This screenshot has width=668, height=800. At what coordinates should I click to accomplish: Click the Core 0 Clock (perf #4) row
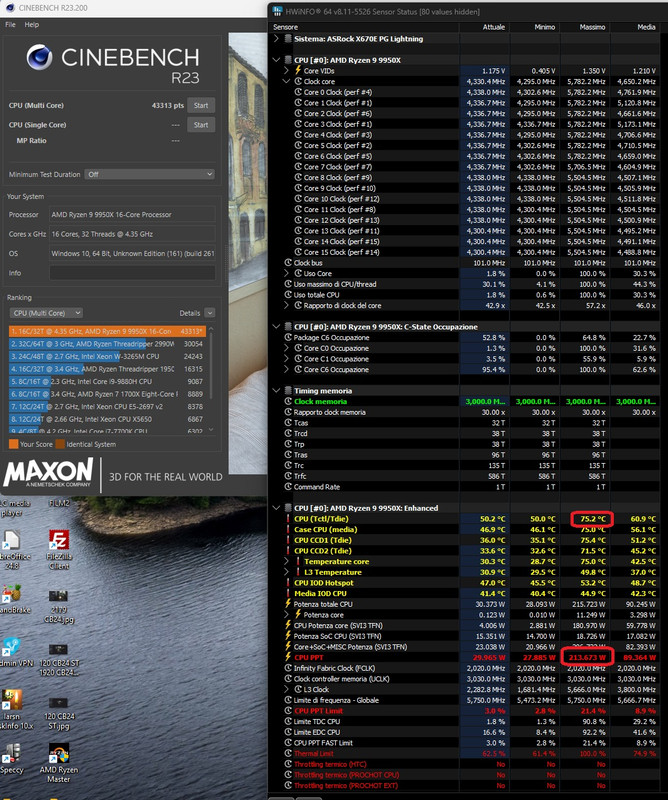point(465,92)
